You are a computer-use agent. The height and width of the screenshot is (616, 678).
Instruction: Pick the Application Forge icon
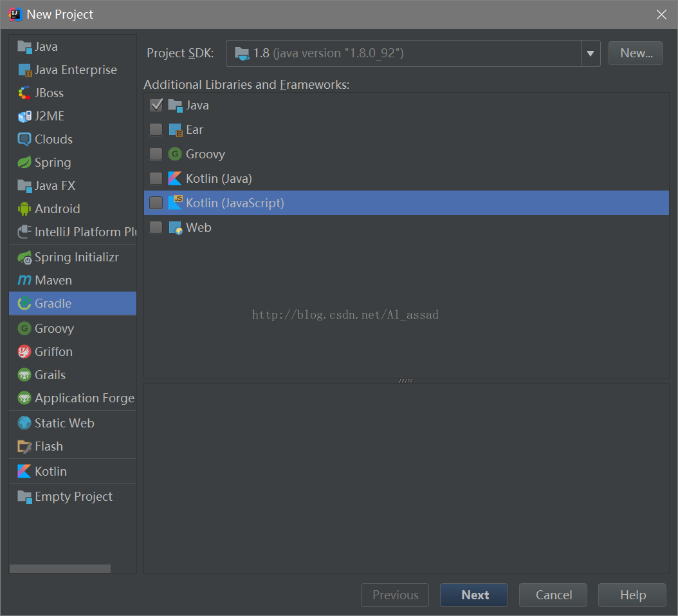point(24,398)
